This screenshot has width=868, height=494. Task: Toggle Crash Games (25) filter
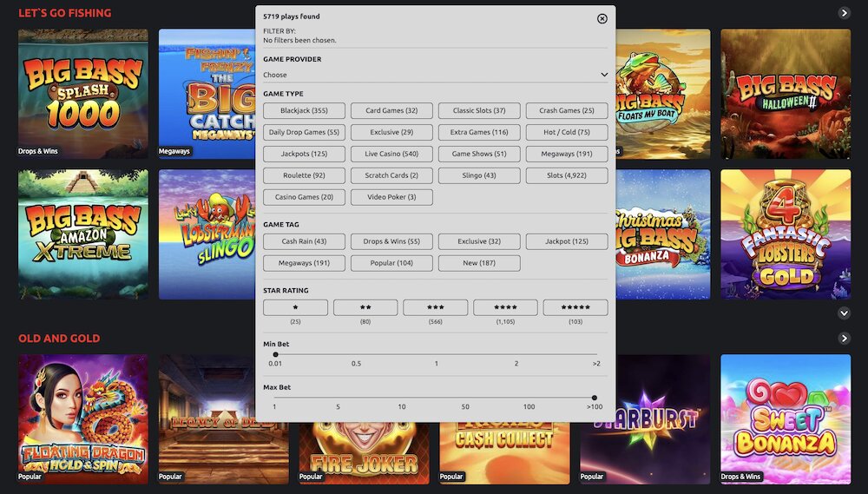click(x=567, y=110)
